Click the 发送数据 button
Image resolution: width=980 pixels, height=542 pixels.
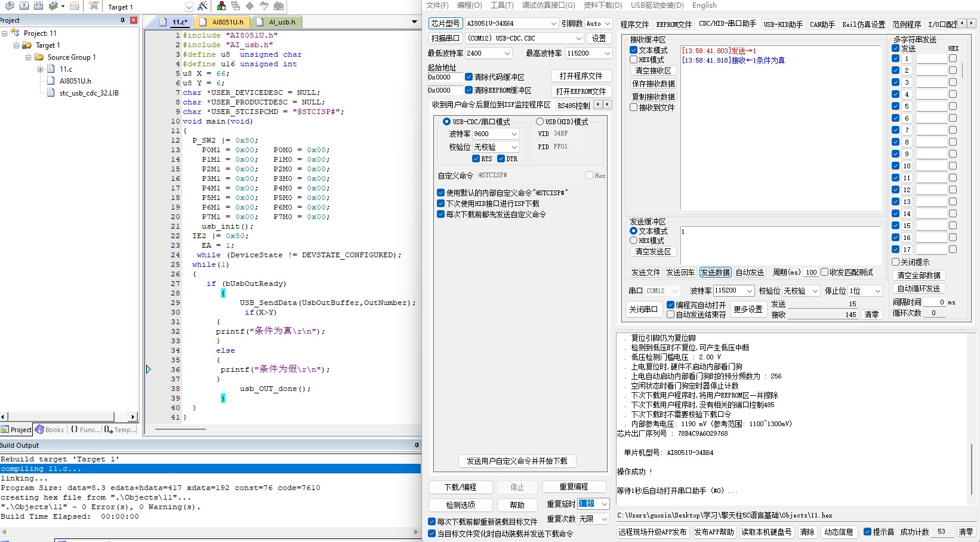(x=715, y=272)
